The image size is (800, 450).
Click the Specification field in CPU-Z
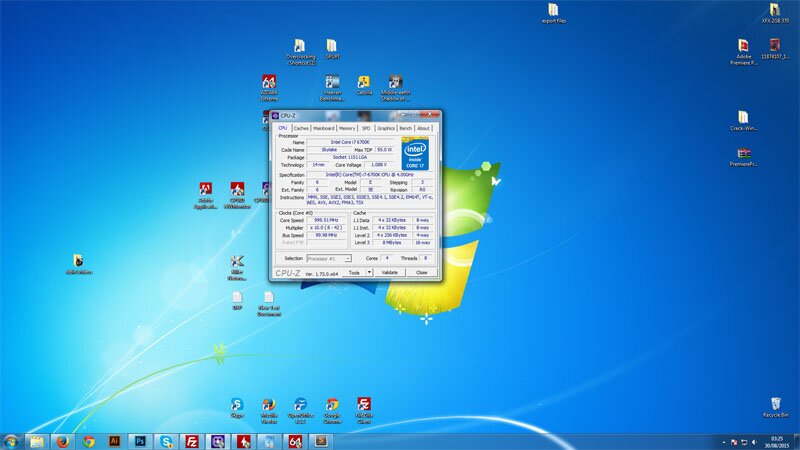click(370, 174)
